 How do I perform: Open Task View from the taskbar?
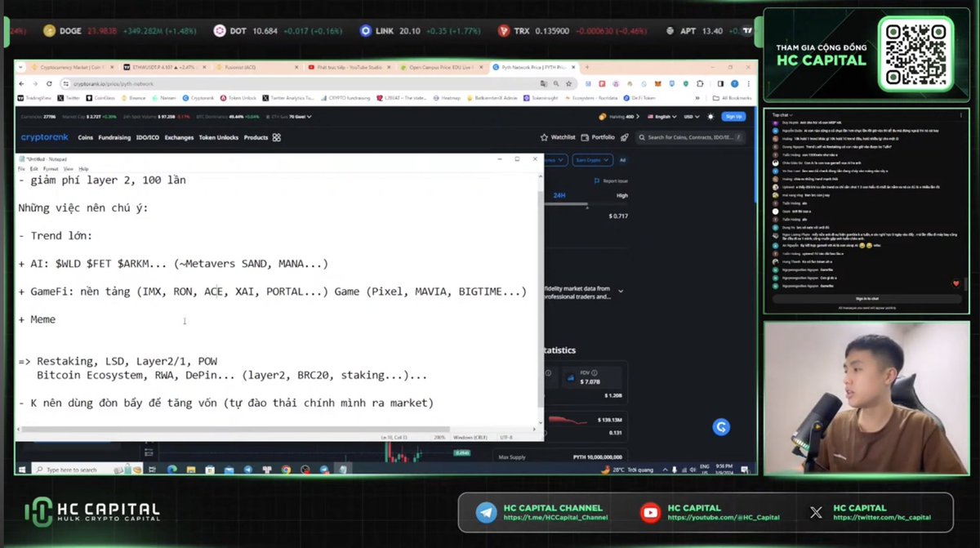[x=154, y=470]
